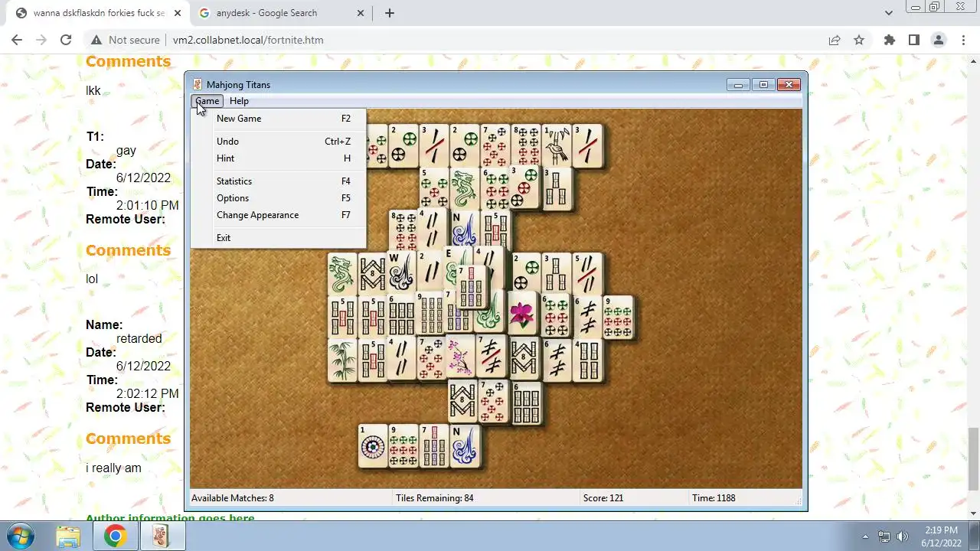The height and width of the screenshot is (551, 980).
Task: Click the Available Matches: 8 status text
Action: 233,498
